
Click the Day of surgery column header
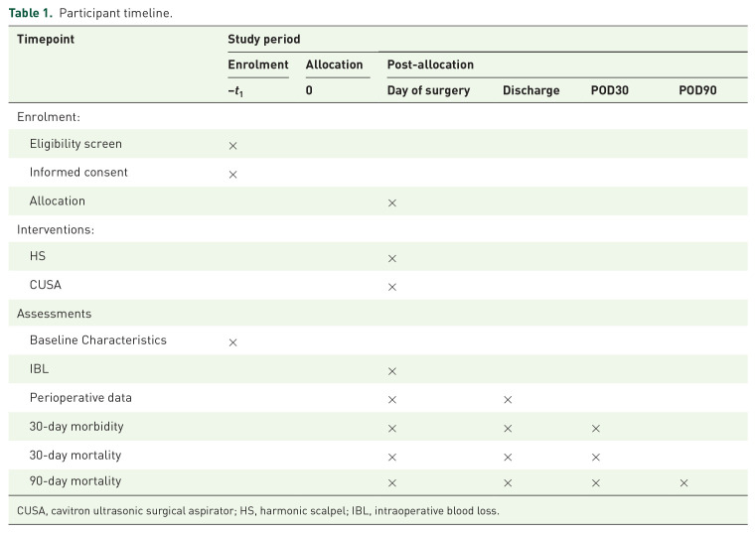(x=428, y=90)
